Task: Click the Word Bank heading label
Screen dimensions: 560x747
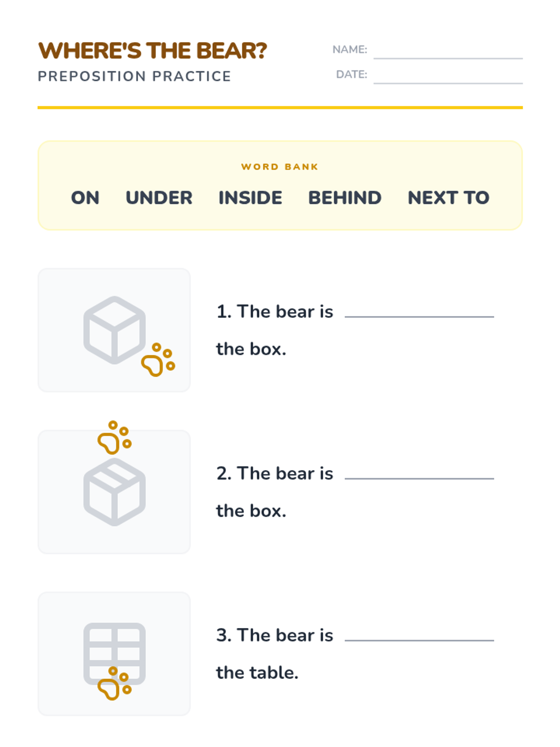Action: [x=280, y=167]
